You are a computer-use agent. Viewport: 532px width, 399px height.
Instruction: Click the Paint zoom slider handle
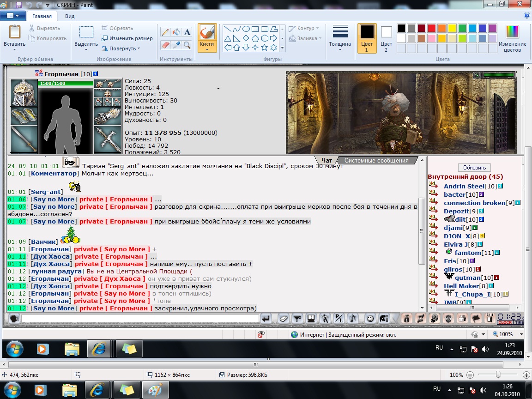[x=498, y=375]
